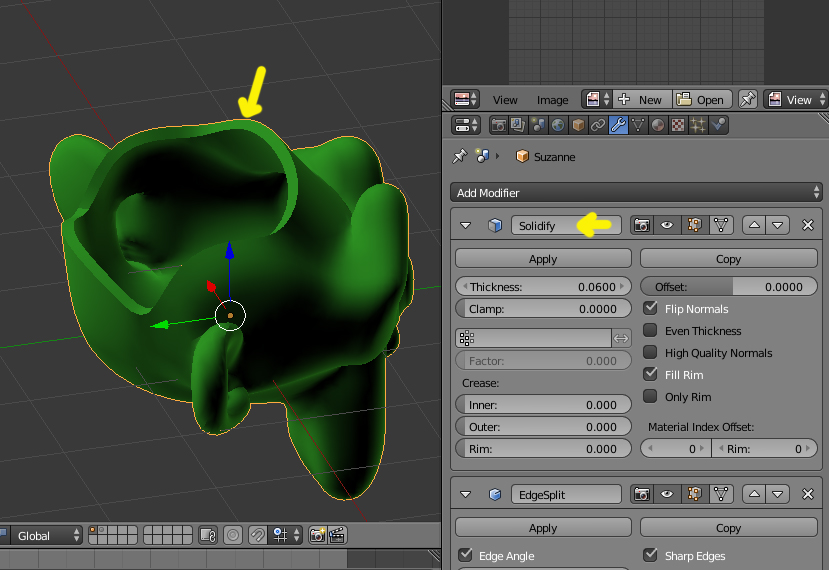Image resolution: width=829 pixels, height=570 pixels.
Task: Open the View mode dropdown in the image editor
Action: coord(796,99)
